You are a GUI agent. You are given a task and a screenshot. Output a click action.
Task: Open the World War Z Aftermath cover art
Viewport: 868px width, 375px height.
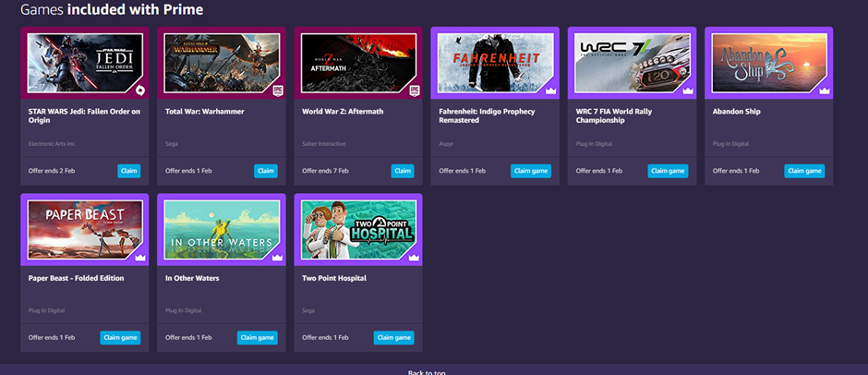click(x=358, y=63)
